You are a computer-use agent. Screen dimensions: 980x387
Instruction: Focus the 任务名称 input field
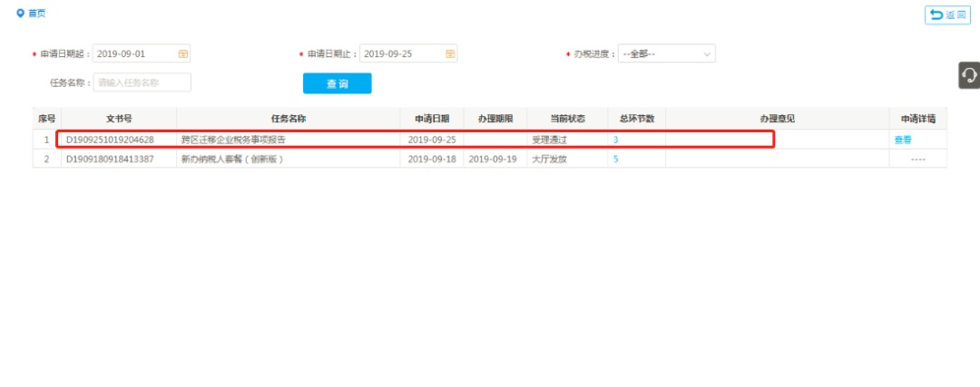click(x=142, y=82)
